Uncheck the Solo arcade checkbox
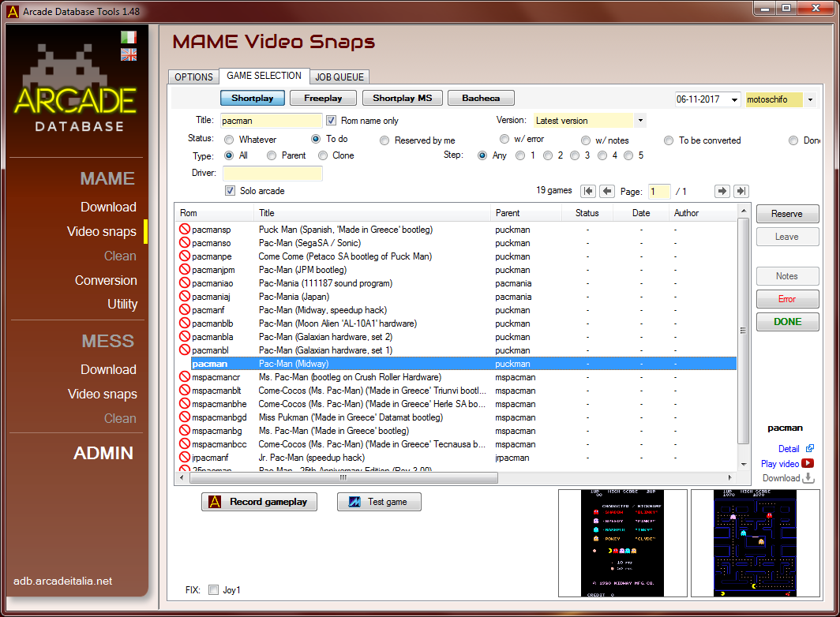This screenshot has height=617, width=840. coord(230,191)
